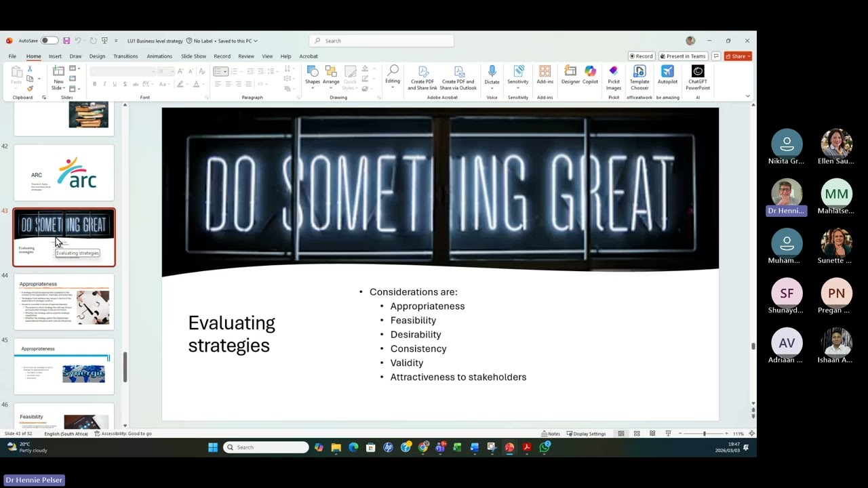The image size is (868, 488).
Task: Toggle the AutoSave switch
Action: point(49,41)
